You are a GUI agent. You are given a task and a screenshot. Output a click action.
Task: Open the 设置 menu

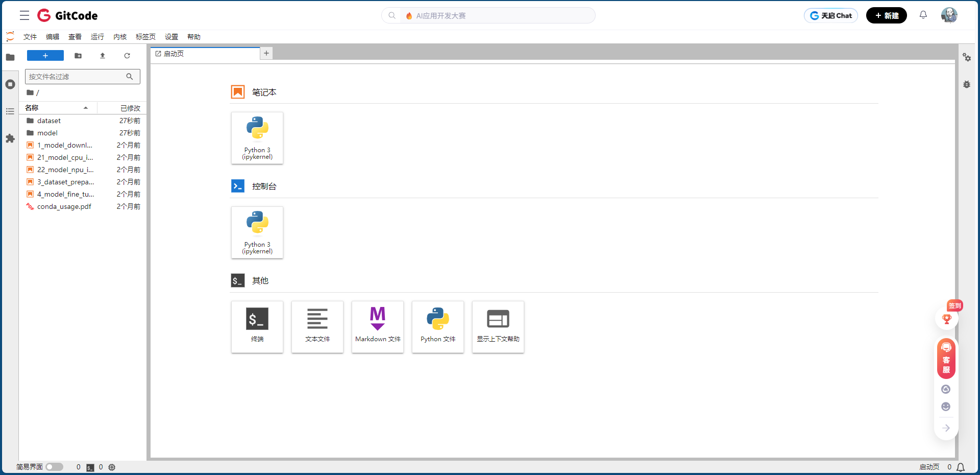click(171, 37)
